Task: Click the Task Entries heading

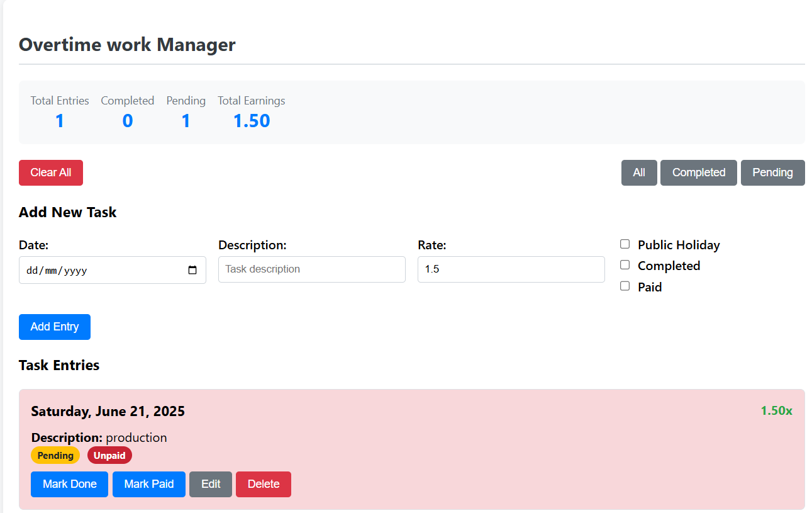Action: pyautogui.click(x=59, y=365)
